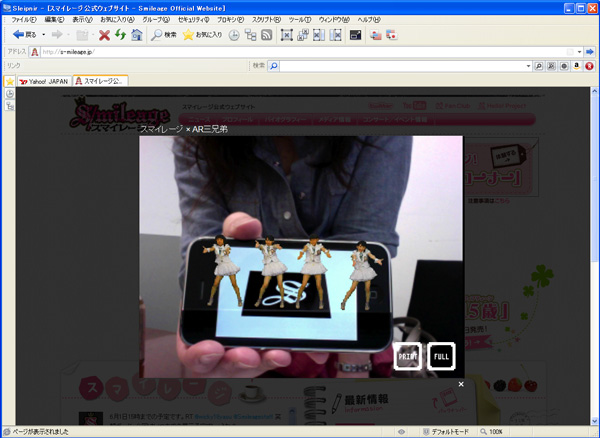
Task: Open the ツール(T) menu
Action: pyautogui.click(x=299, y=19)
